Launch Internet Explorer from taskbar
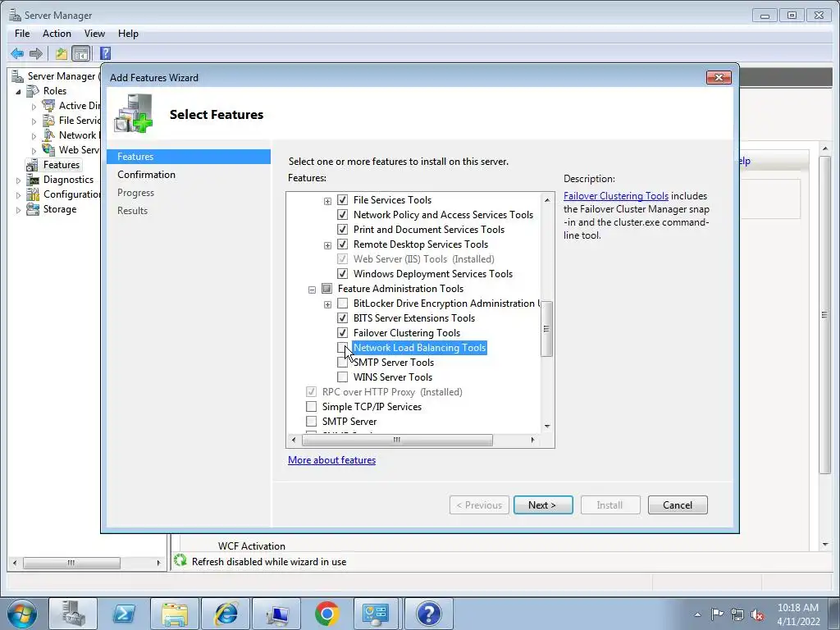The height and width of the screenshot is (630, 840). point(226,614)
